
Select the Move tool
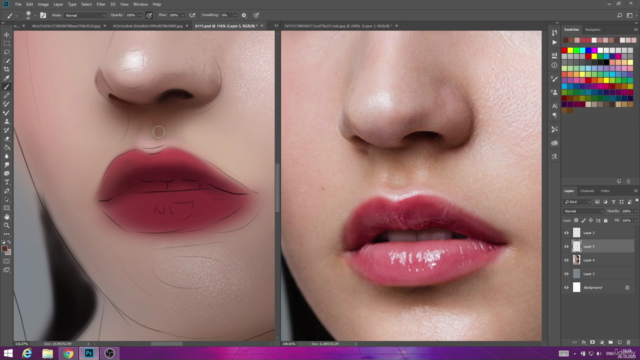pos(7,35)
